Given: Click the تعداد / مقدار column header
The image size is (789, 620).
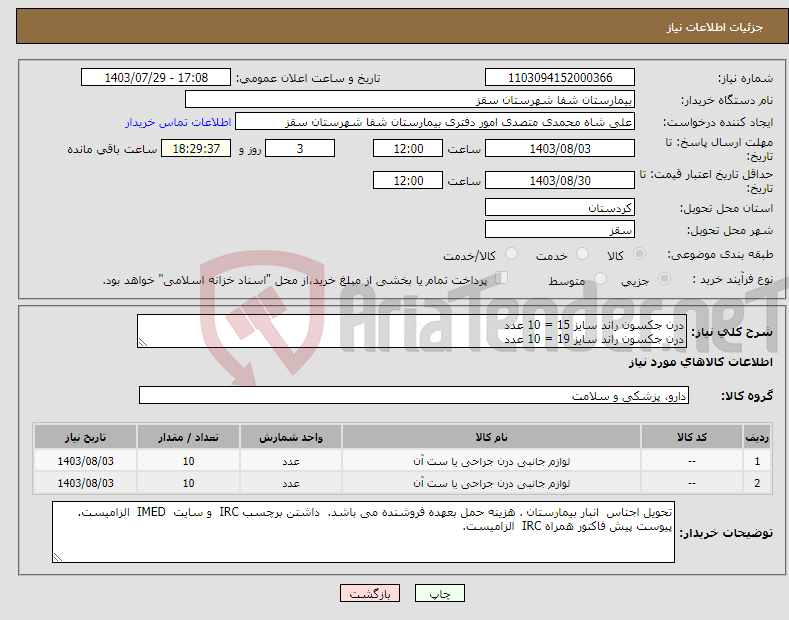Looking at the screenshot, I should 188,437.
